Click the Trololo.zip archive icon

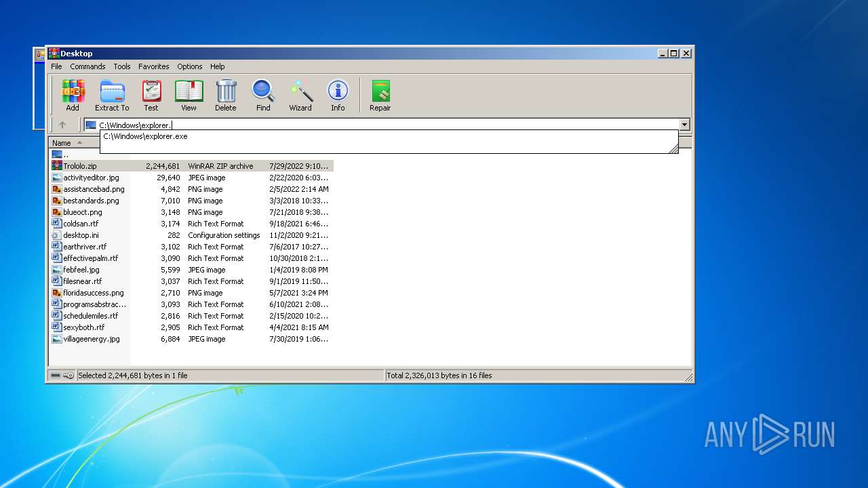[x=57, y=166]
